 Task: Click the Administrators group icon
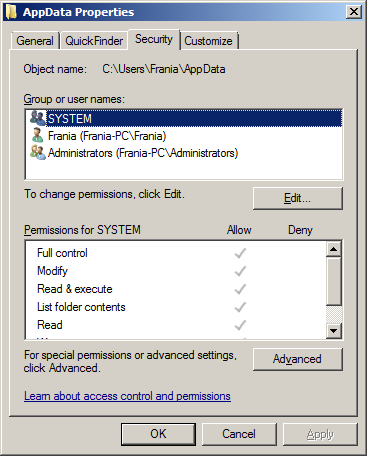click(37, 152)
